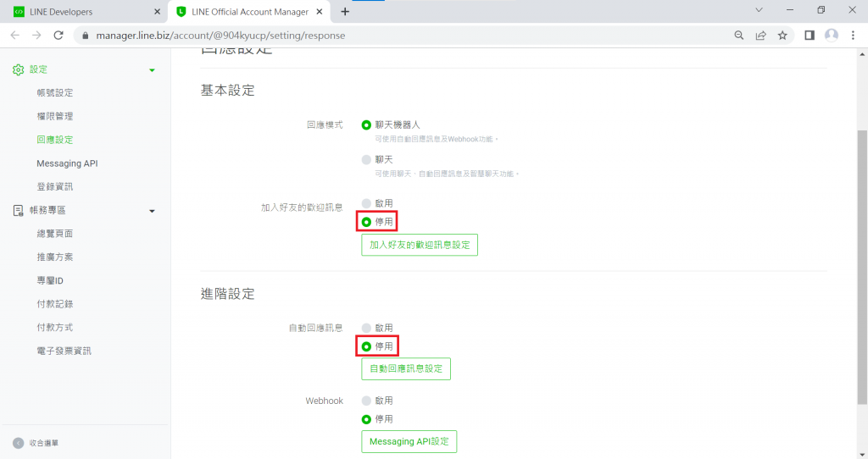This screenshot has width=868, height=459.
Task: Click the 帳務專區 sidebar heading text
Action: pyautogui.click(x=47, y=210)
